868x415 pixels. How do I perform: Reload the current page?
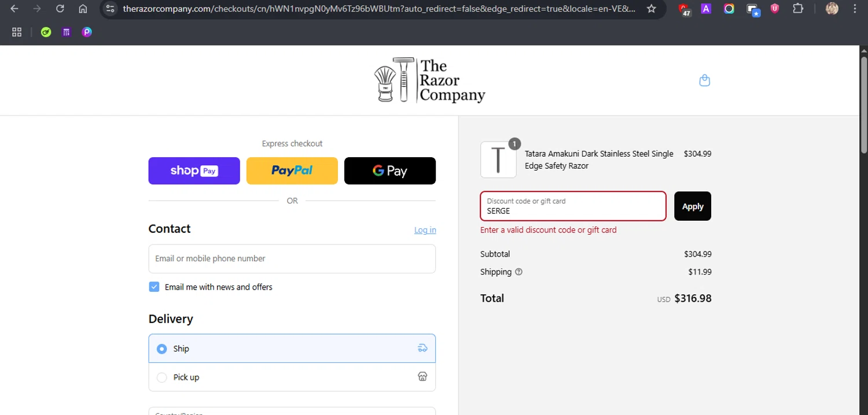[60, 9]
